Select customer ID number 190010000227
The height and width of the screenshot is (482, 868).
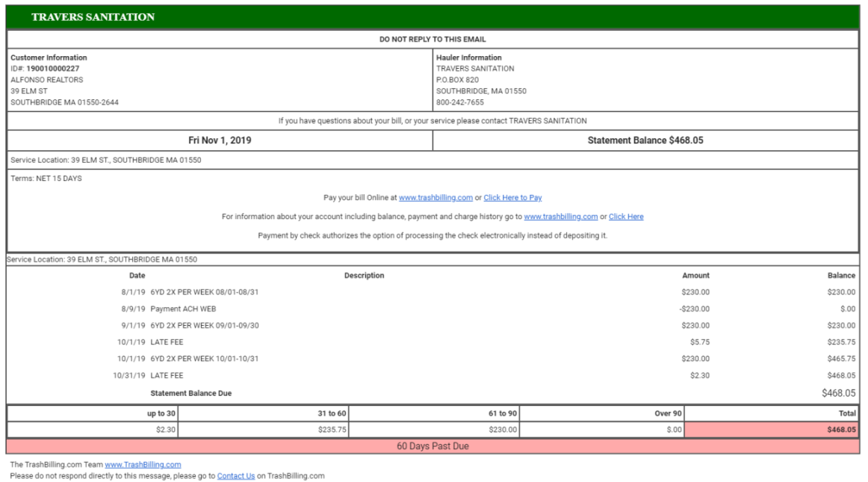(x=52, y=69)
